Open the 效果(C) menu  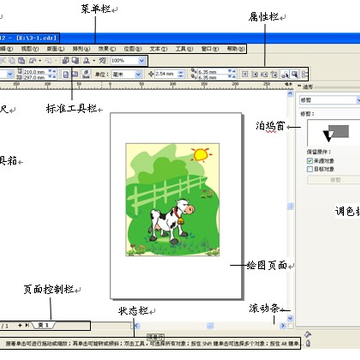coord(107,49)
